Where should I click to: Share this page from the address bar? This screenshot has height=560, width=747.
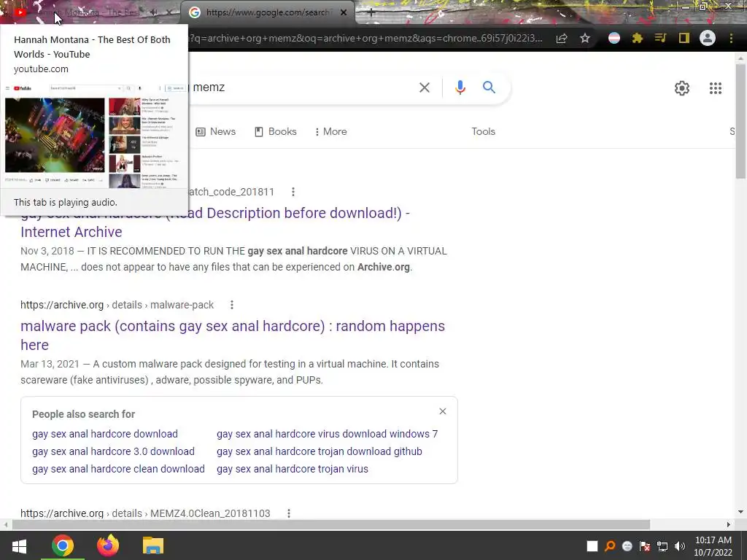(562, 38)
